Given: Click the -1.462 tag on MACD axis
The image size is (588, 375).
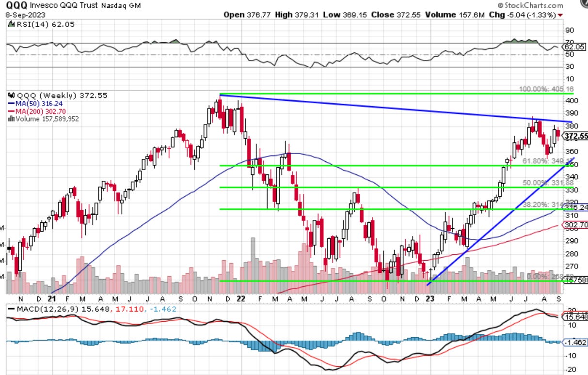Looking at the screenshot, I should [x=576, y=342].
